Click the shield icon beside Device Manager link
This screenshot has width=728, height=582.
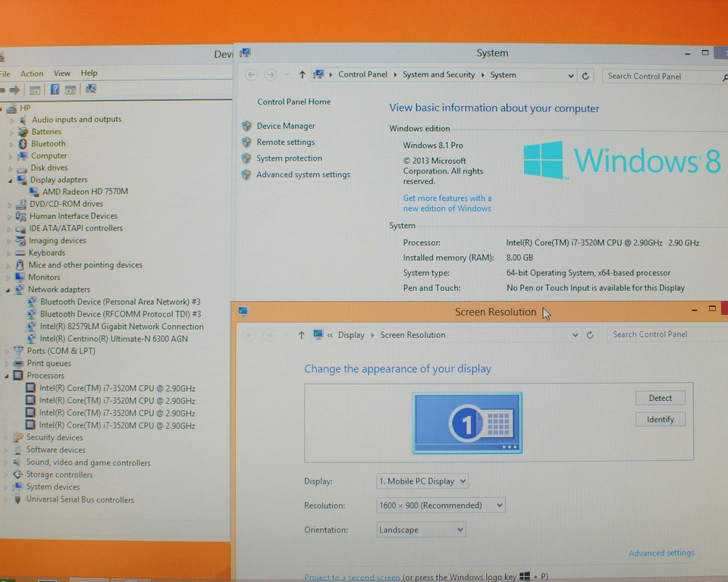pyautogui.click(x=246, y=126)
